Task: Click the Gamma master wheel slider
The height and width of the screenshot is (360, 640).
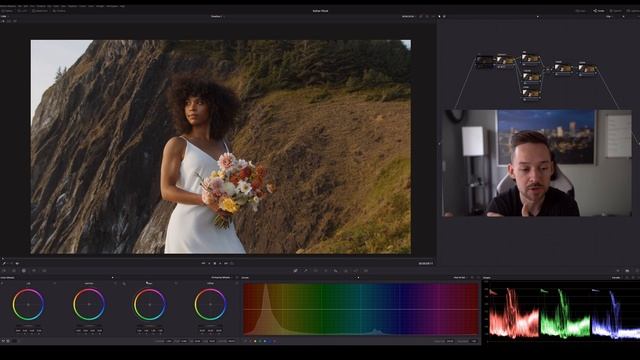Action: click(89, 325)
